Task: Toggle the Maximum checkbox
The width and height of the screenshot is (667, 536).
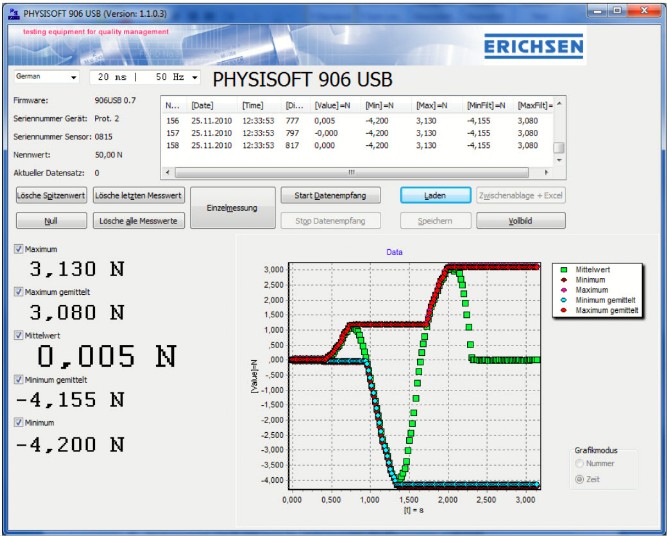Action: [x=18, y=249]
